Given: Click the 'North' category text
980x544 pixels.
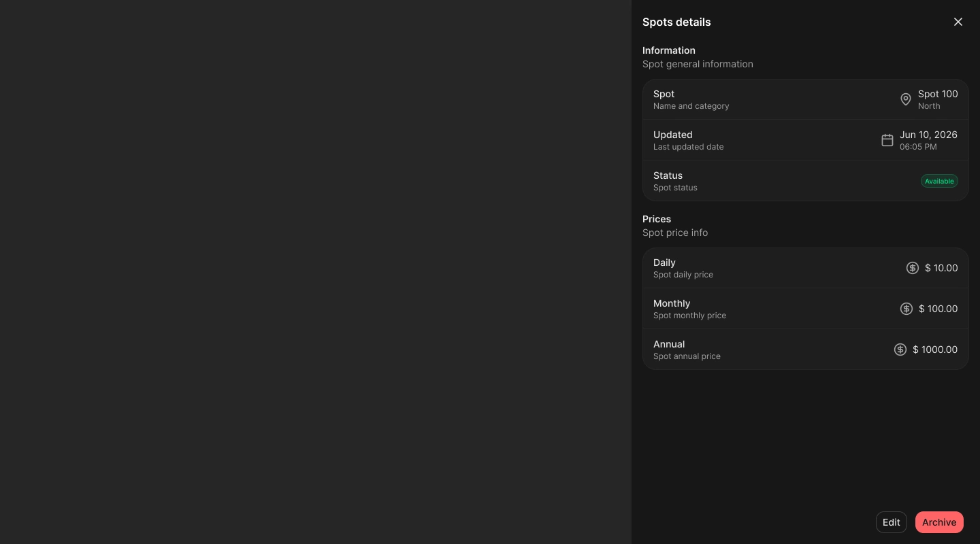Looking at the screenshot, I should [x=929, y=106].
